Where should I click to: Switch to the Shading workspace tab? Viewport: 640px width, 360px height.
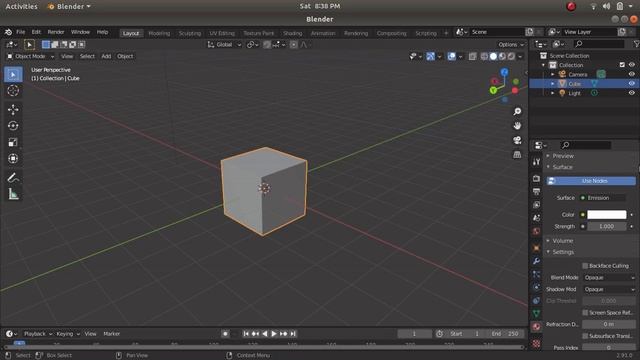click(x=293, y=33)
